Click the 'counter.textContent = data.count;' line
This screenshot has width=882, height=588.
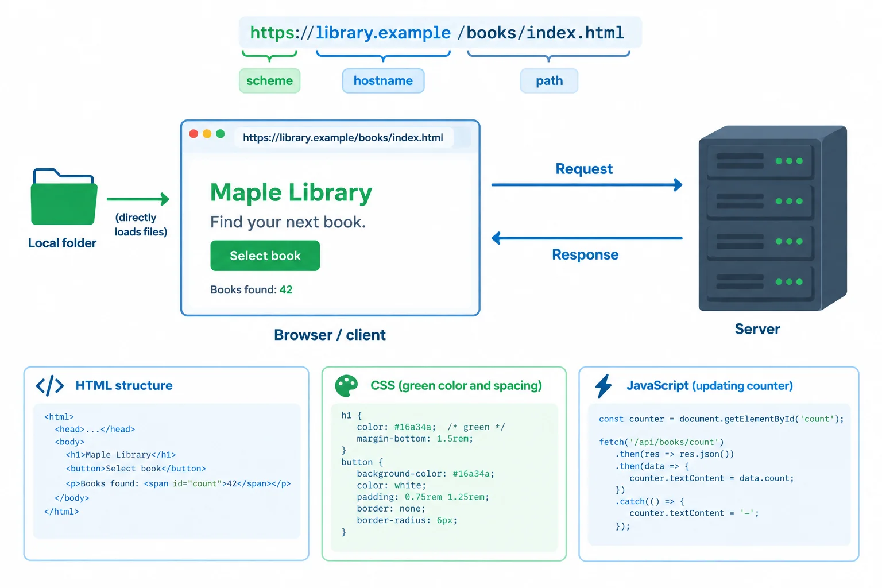(711, 478)
